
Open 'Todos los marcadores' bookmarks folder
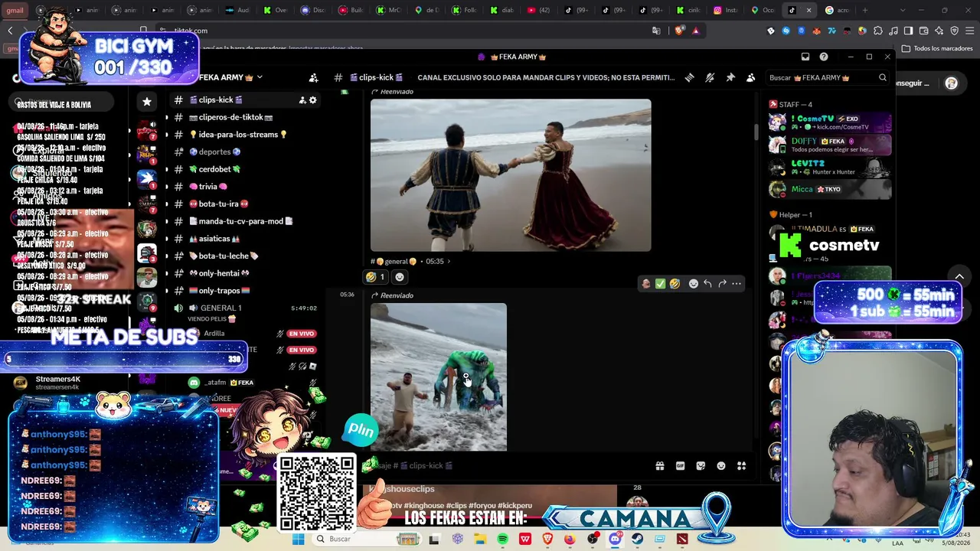point(937,48)
